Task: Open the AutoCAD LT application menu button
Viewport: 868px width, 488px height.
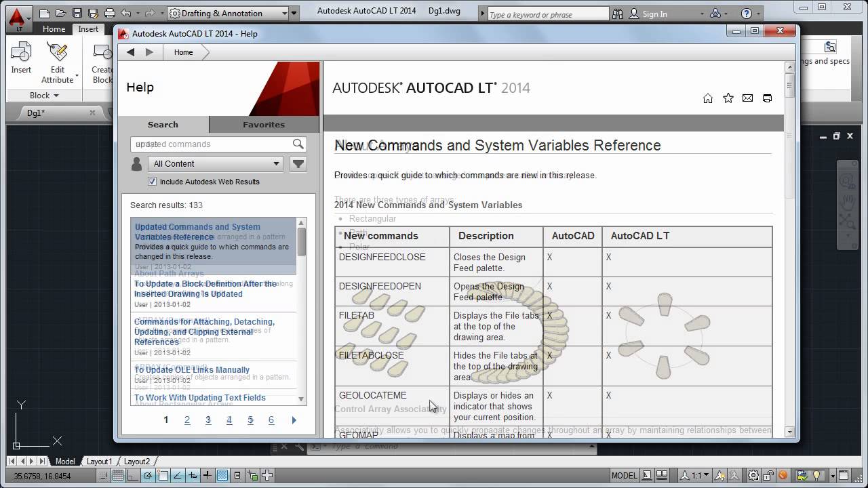Action: pos(18,18)
